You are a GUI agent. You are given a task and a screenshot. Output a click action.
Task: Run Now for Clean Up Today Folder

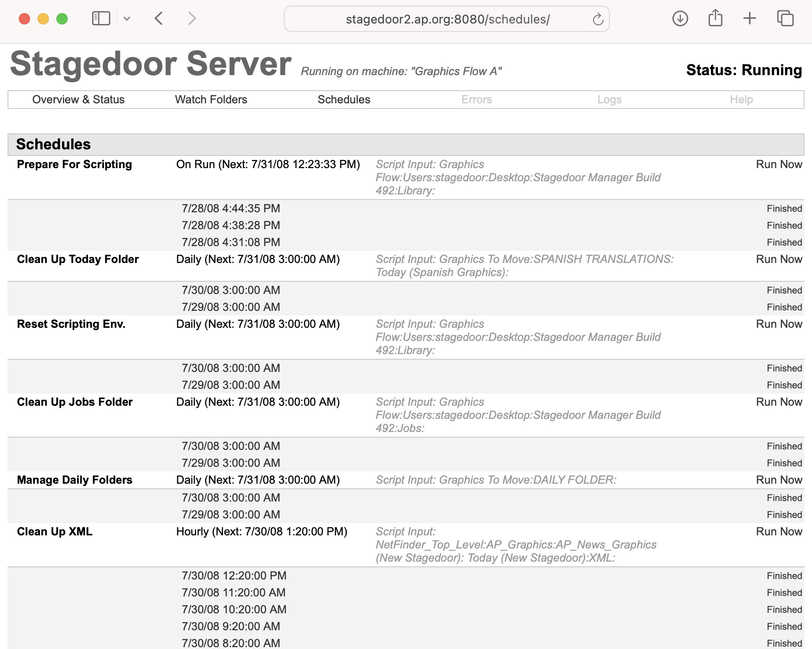[779, 259]
